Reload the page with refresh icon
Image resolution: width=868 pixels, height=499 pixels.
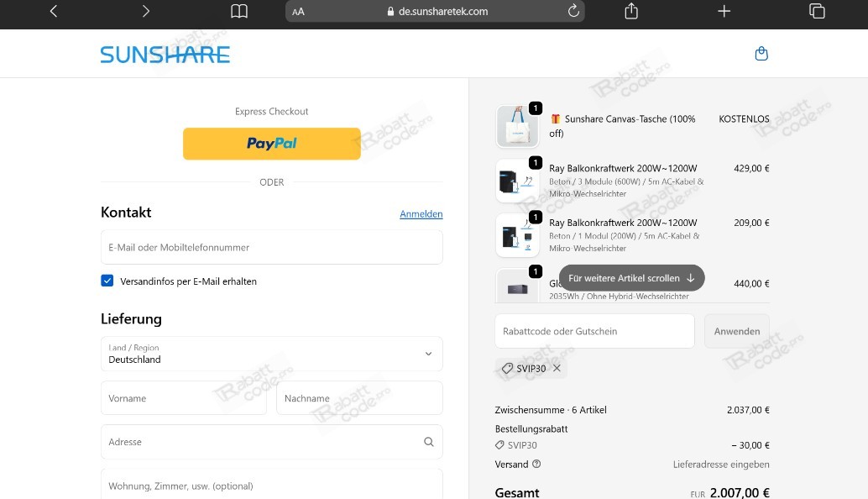pyautogui.click(x=573, y=11)
